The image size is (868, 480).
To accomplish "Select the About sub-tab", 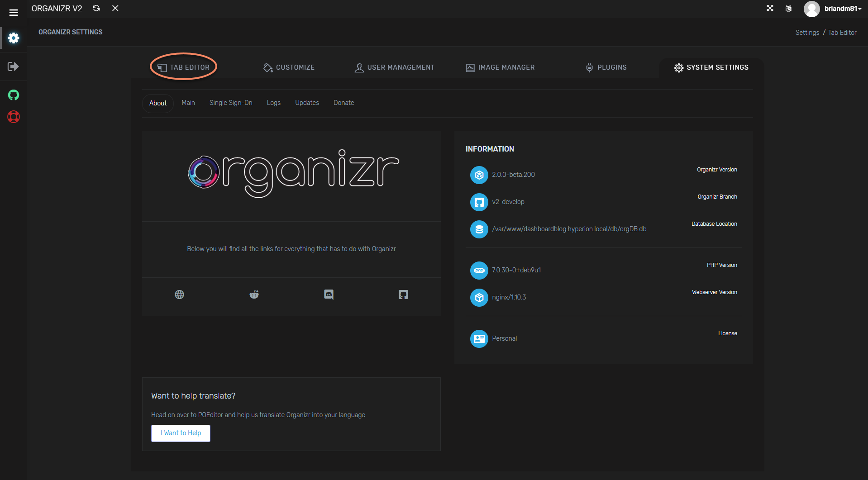I will click(158, 103).
